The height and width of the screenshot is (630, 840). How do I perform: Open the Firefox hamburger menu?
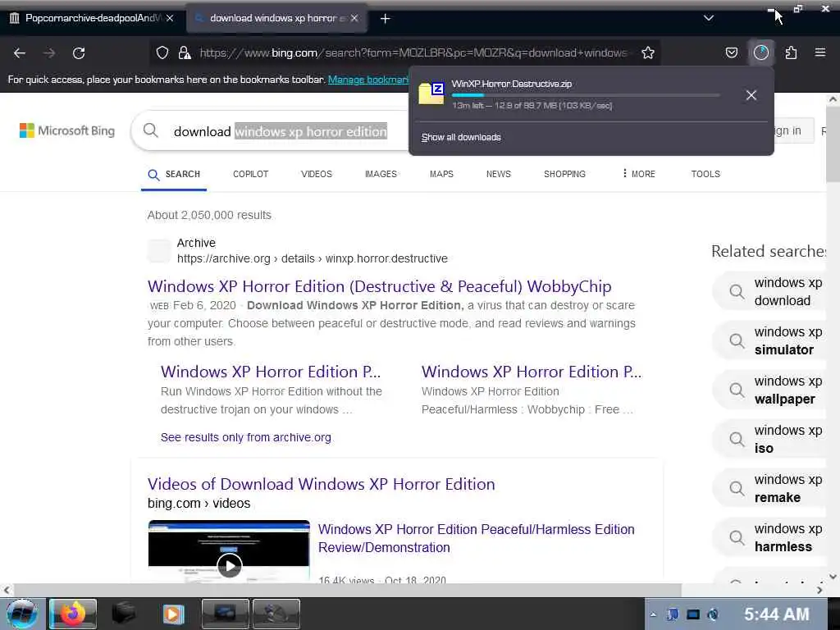tap(820, 52)
